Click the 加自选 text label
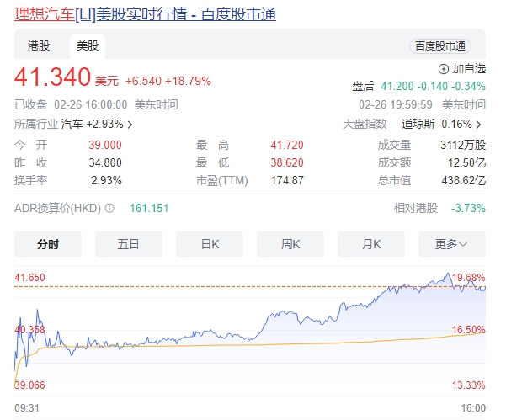Screen dimensions: 506x420 pyautogui.click(x=469, y=69)
